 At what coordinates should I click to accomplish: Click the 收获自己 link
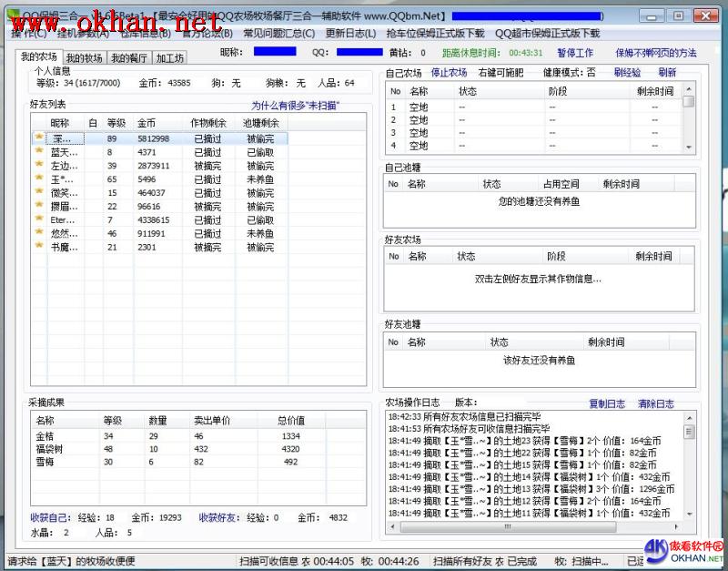[51, 517]
